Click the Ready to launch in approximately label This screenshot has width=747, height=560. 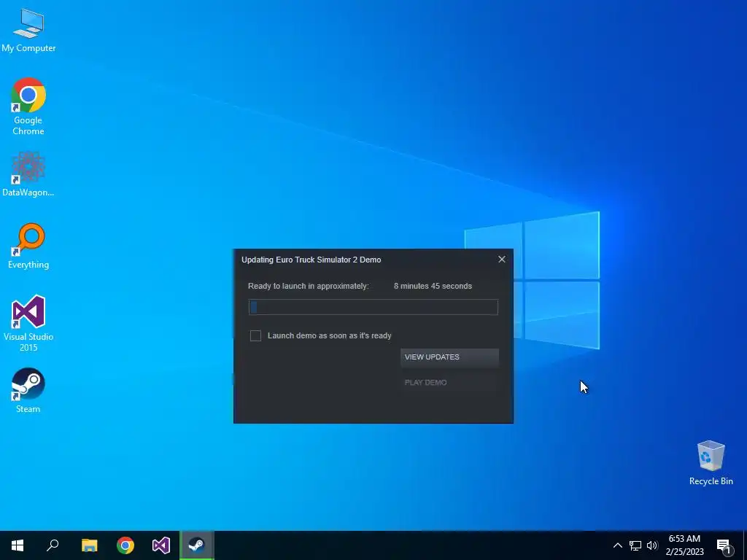click(x=309, y=286)
